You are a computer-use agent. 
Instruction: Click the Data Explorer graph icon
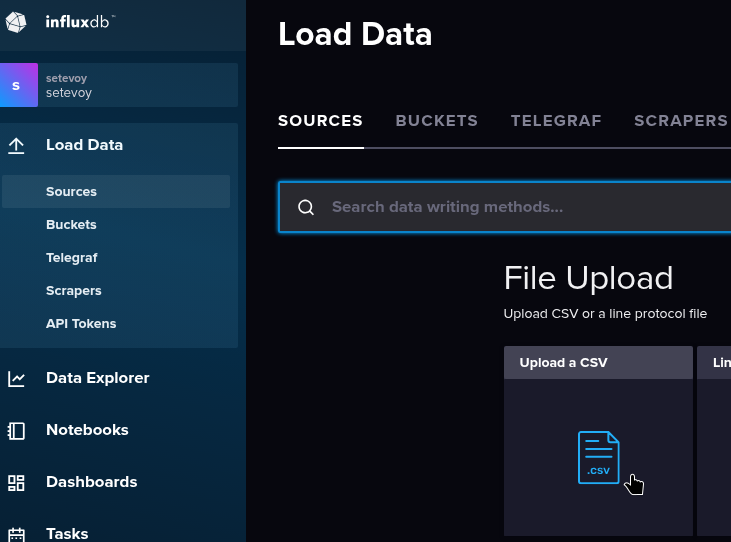[x=16, y=378]
